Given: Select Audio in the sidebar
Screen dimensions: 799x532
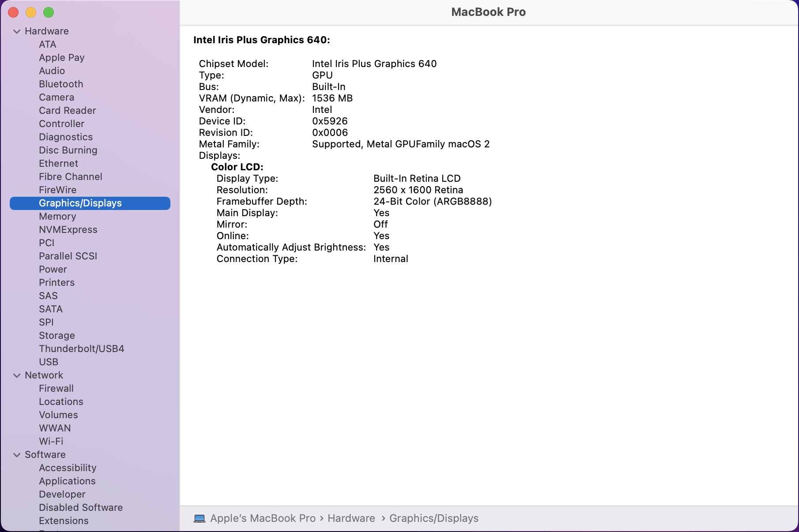Looking at the screenshot, I should 52,71.
